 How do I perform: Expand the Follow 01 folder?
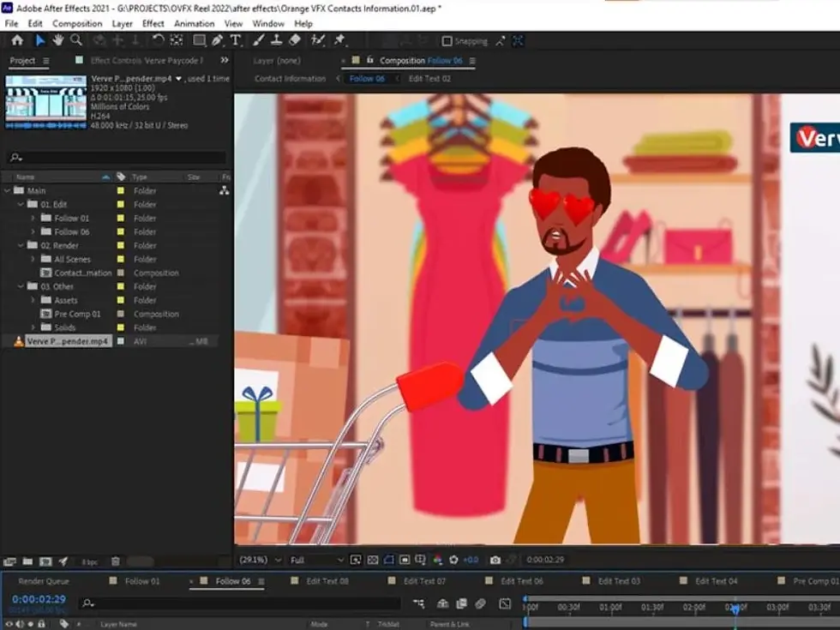click(33, 219)
